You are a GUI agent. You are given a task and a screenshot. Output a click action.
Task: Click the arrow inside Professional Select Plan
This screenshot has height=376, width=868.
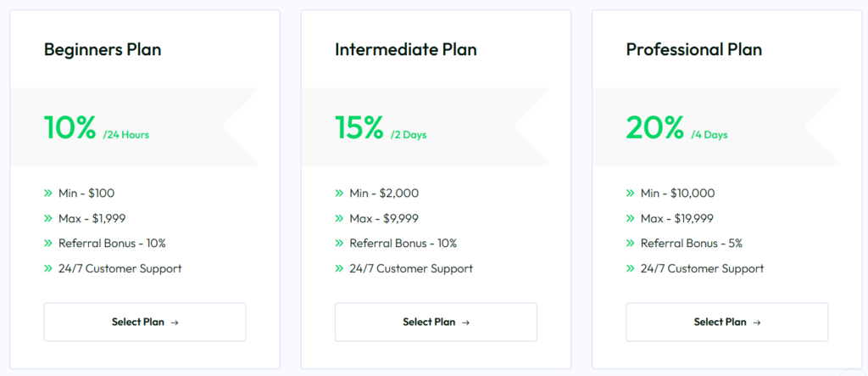(x=756, y=323)
